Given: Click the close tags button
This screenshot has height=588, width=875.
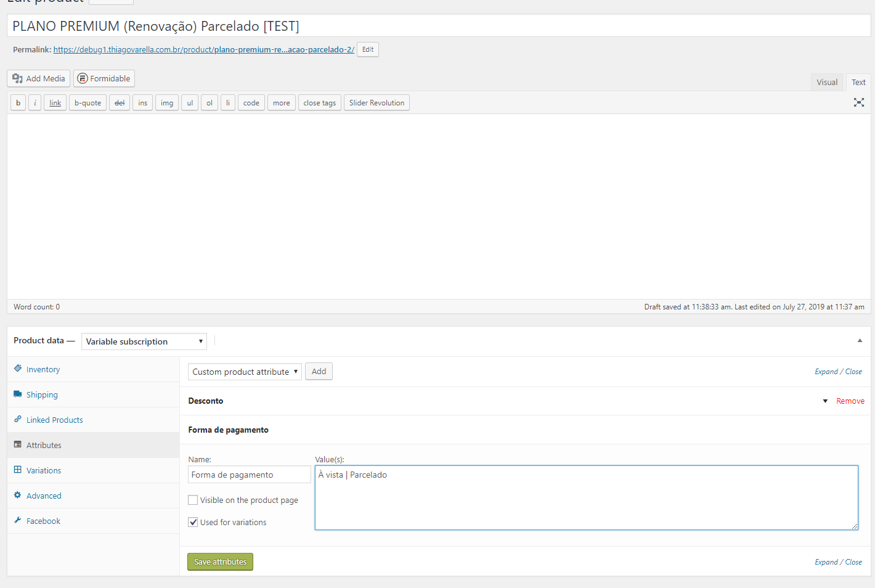Looking at the screenshot, I should (x=320, y=103).
